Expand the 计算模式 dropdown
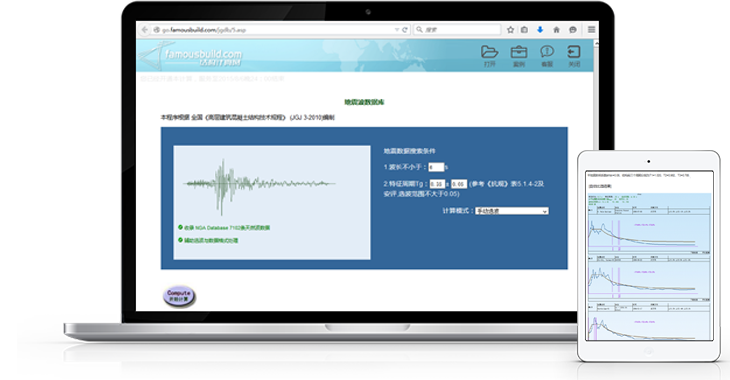This screenshot has width=730, height=380. 512,211
